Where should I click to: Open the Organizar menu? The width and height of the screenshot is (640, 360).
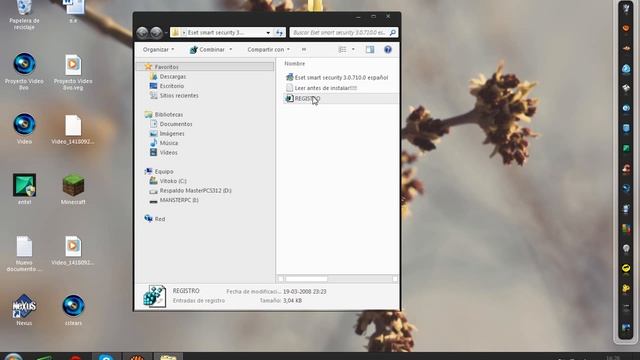pyautogui.click(x=158, y=49)
